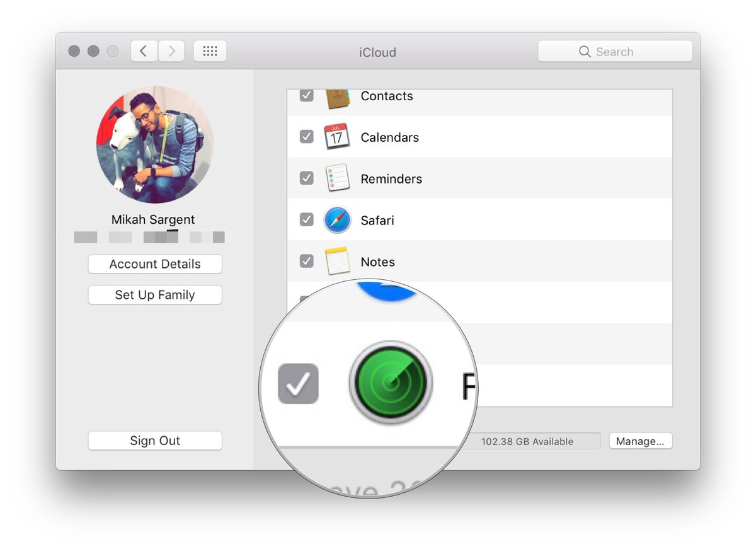Toggle the Notes checkbox
Screen dimensions: 756x549
pos(306,261)
